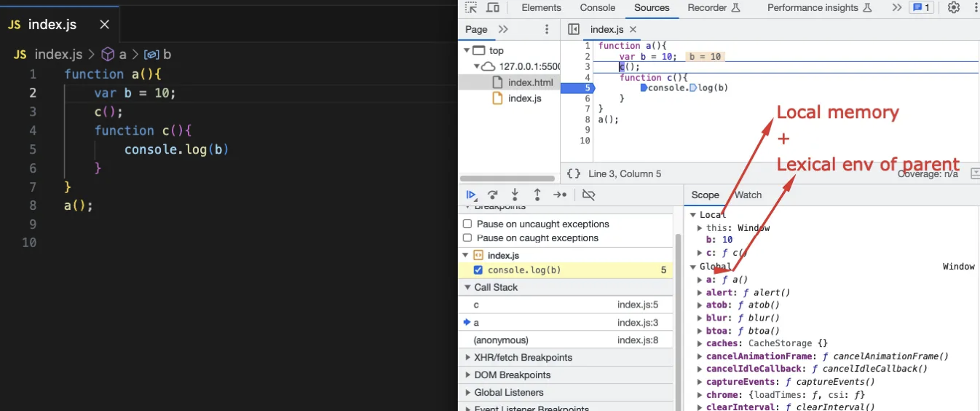Click the Step debugger icon
Screen dimensions: 980x411
point(560,195)
